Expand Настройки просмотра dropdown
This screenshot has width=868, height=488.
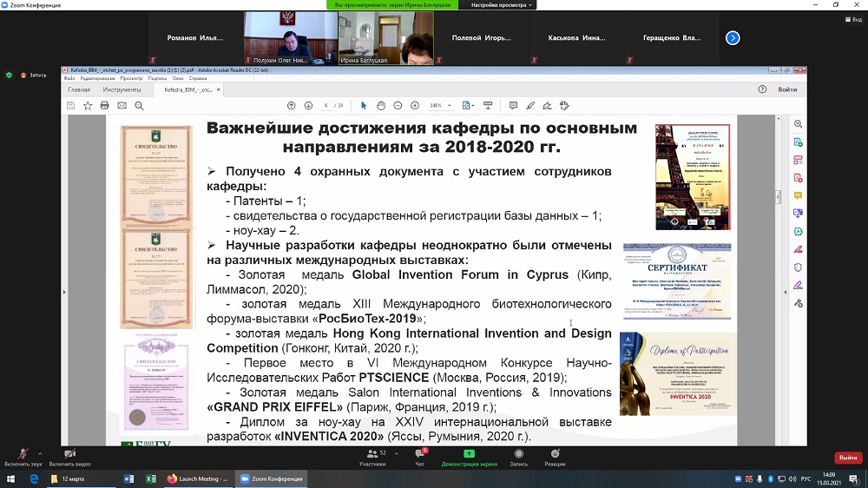pyautogui.click(x=502, y=5)
